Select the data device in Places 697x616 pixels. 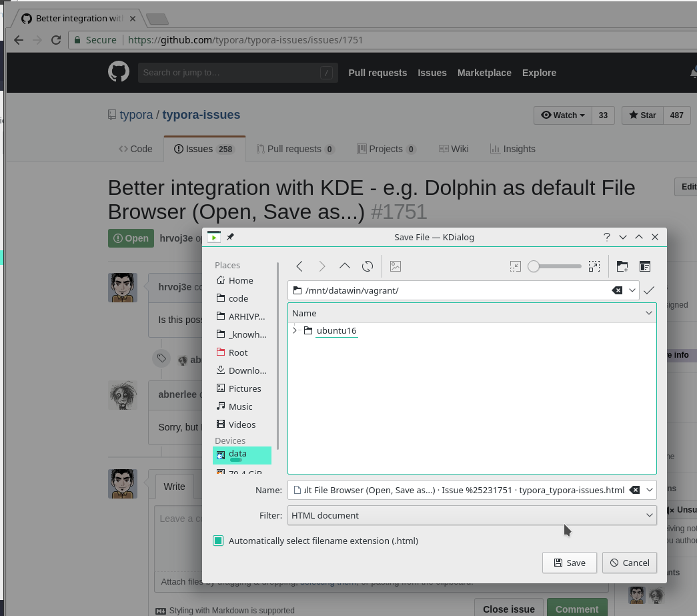(238, 454)
